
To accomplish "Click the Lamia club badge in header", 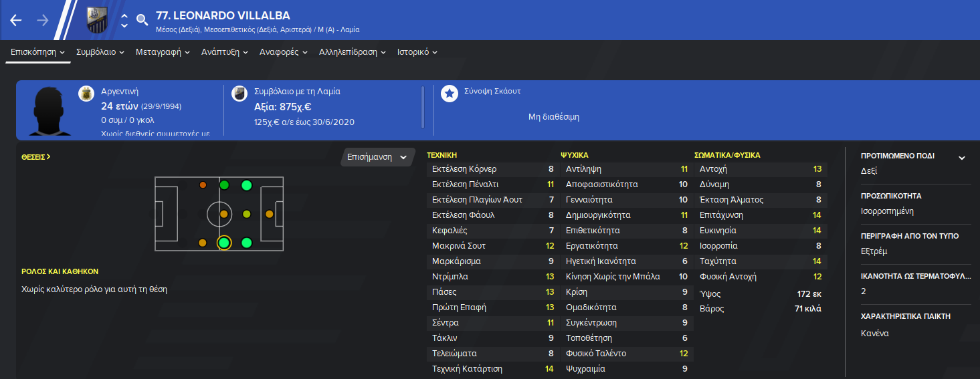I will tap(97, 20).
